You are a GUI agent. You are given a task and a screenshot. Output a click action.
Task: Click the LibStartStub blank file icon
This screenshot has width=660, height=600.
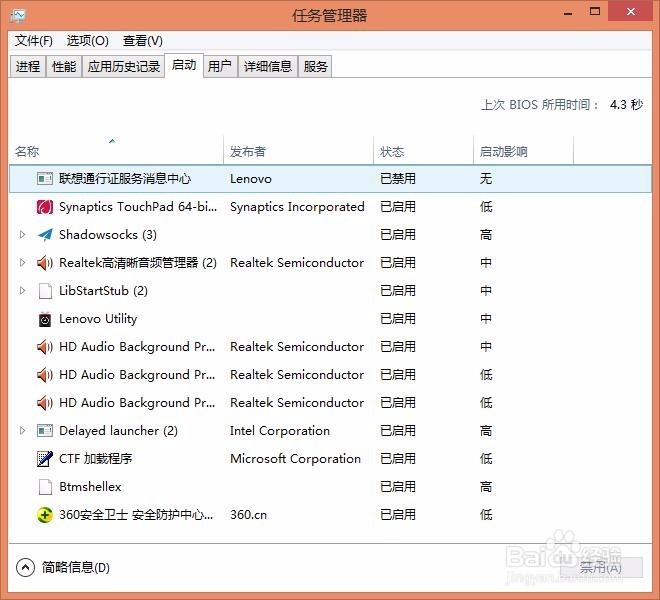[x=45, y=291]
